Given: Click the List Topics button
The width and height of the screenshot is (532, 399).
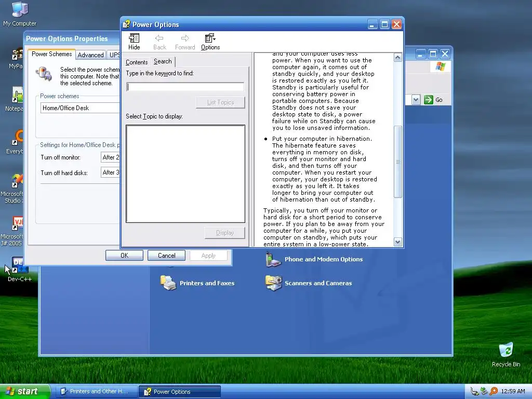Looking at the screenshot, I should point(220,102).
